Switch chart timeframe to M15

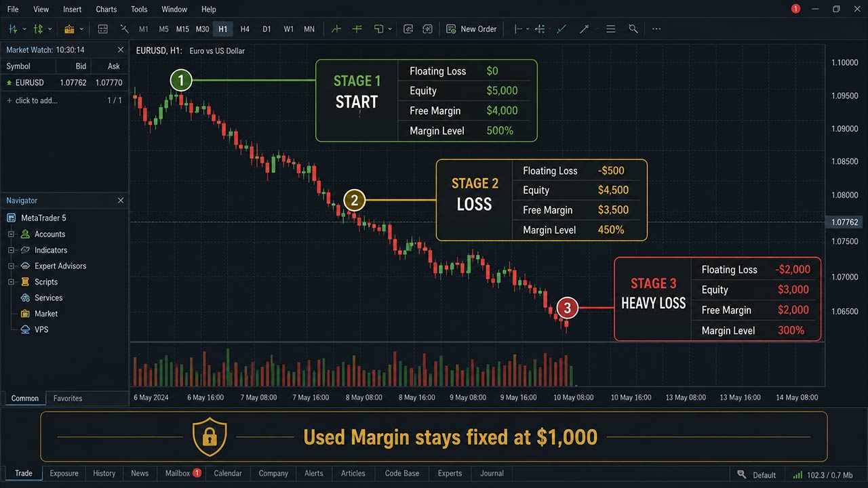pyautogui.click(x=182, y=29)
